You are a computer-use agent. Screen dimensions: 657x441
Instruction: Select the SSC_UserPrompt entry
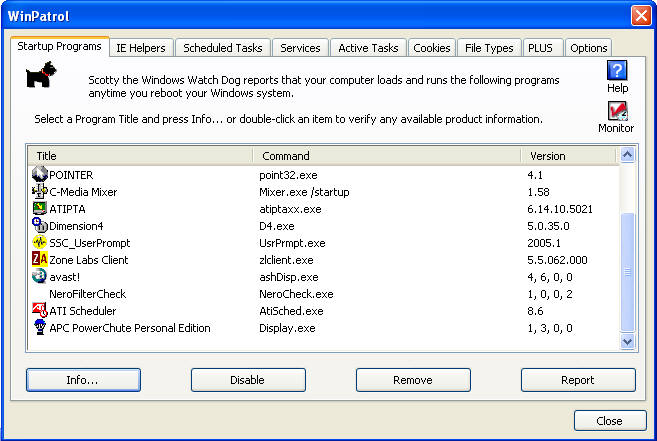click(90, 243)
